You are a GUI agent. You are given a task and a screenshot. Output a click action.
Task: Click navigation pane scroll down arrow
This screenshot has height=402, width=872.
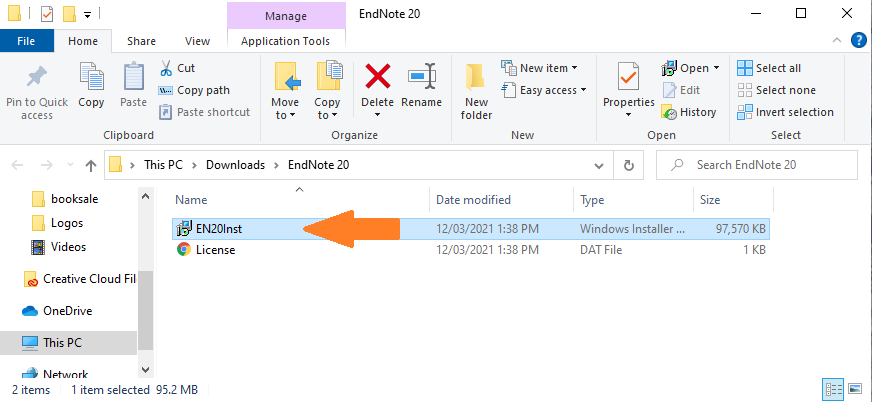coord(145,370)
